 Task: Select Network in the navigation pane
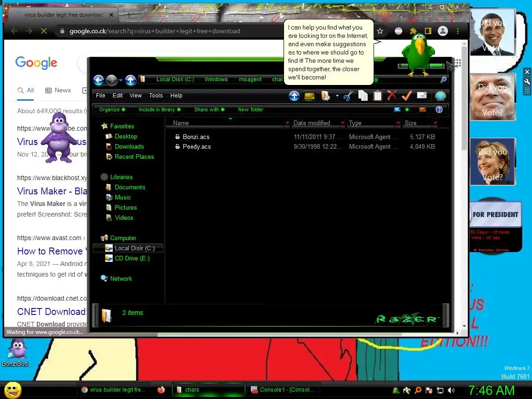pos(121,278)
